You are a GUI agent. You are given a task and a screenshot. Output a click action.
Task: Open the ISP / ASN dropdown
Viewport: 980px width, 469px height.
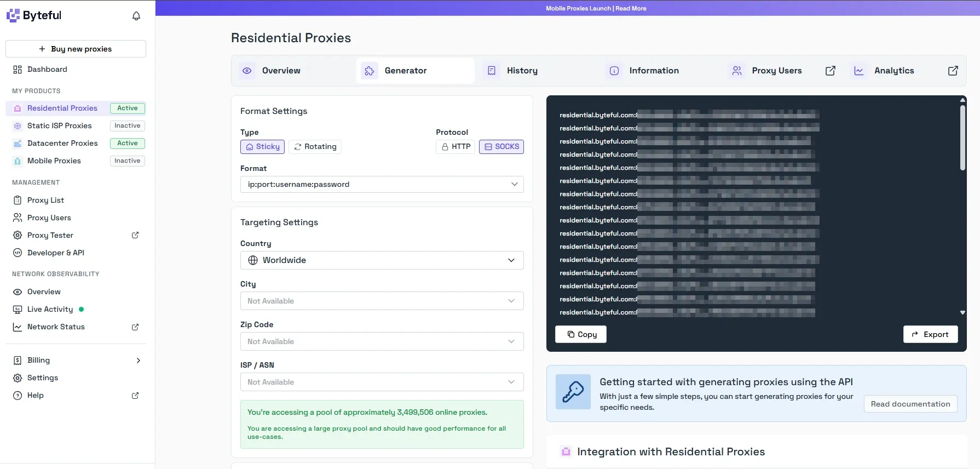click(x=382, y=382)
